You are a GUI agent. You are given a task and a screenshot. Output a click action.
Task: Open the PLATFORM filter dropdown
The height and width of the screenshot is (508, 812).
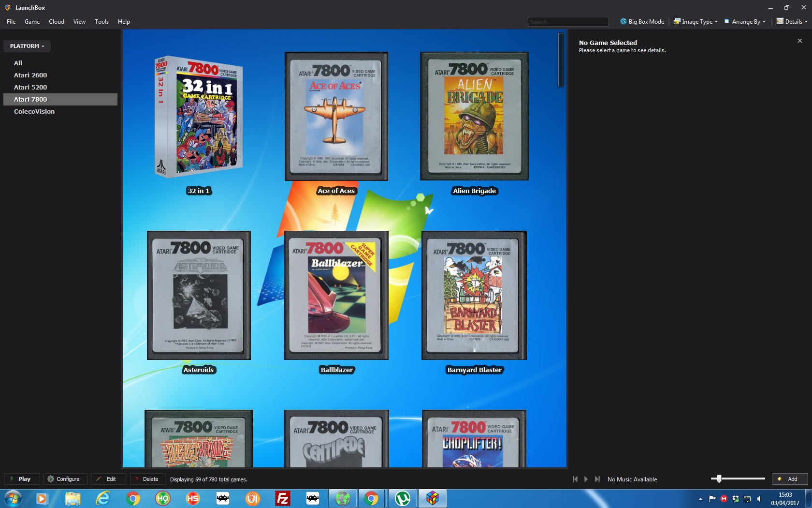[x=27, y=46]
